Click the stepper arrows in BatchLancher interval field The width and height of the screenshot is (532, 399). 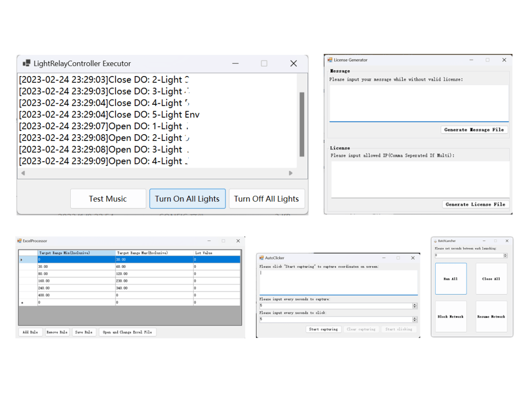(x=505, y=255)
